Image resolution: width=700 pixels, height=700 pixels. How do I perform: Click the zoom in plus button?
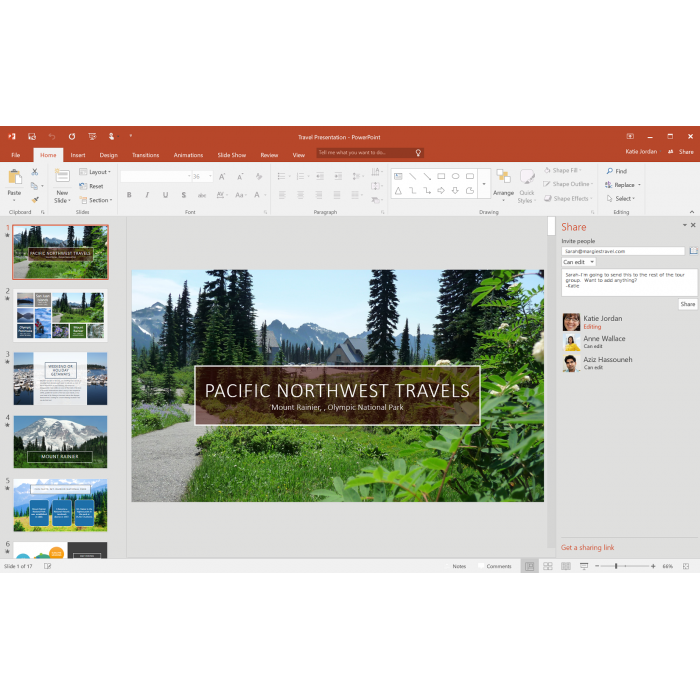tap(653, 566)
